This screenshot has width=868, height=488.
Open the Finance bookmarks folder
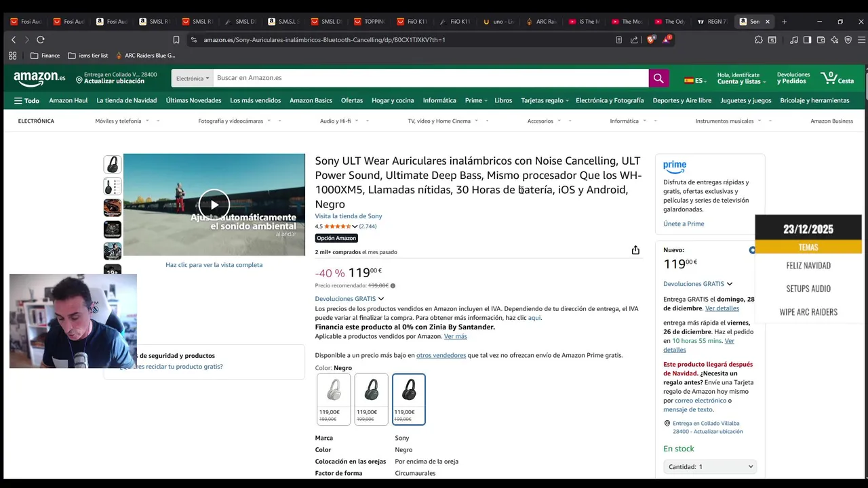pos(45,56)
